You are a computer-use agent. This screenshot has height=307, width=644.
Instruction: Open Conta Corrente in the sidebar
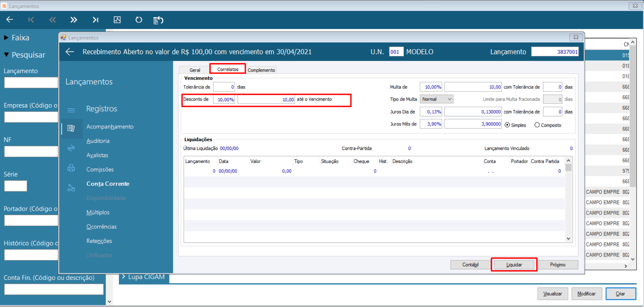[108, 184]
